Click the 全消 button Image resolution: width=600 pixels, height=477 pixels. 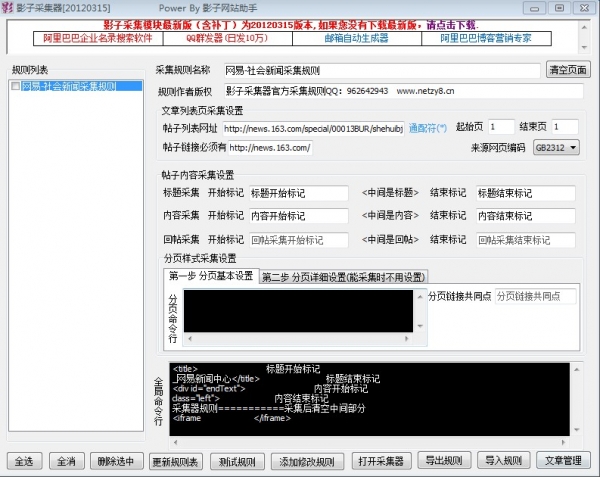coord(66,461)
